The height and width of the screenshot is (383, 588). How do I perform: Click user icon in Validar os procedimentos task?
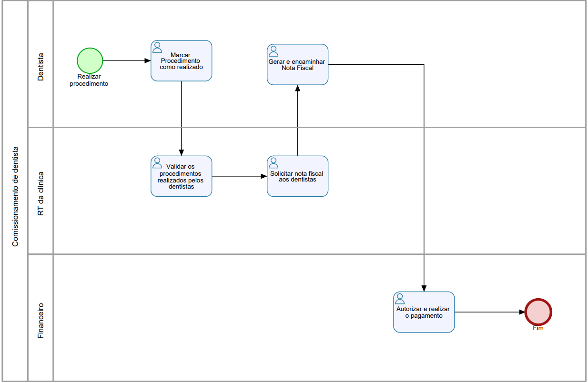157,163
